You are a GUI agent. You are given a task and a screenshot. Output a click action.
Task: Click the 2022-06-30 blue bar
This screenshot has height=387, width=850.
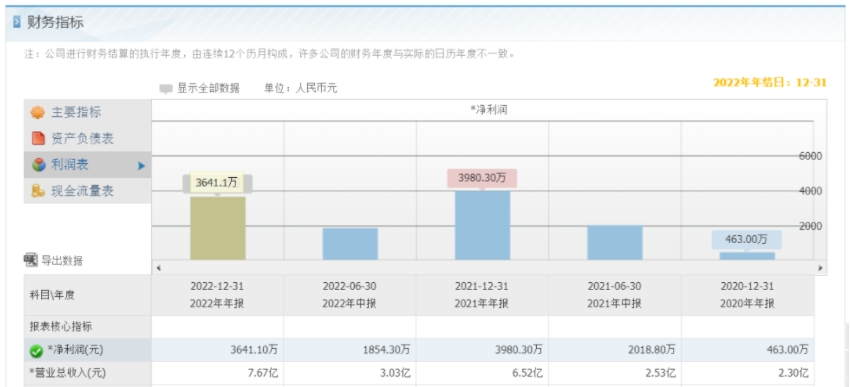pyautogui.click(x=350, y=244)
